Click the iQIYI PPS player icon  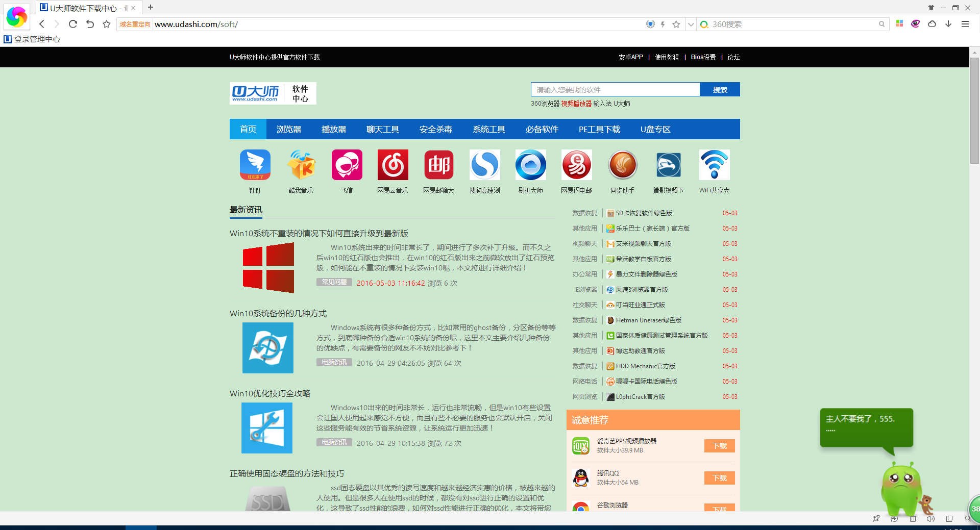[581, 446]
